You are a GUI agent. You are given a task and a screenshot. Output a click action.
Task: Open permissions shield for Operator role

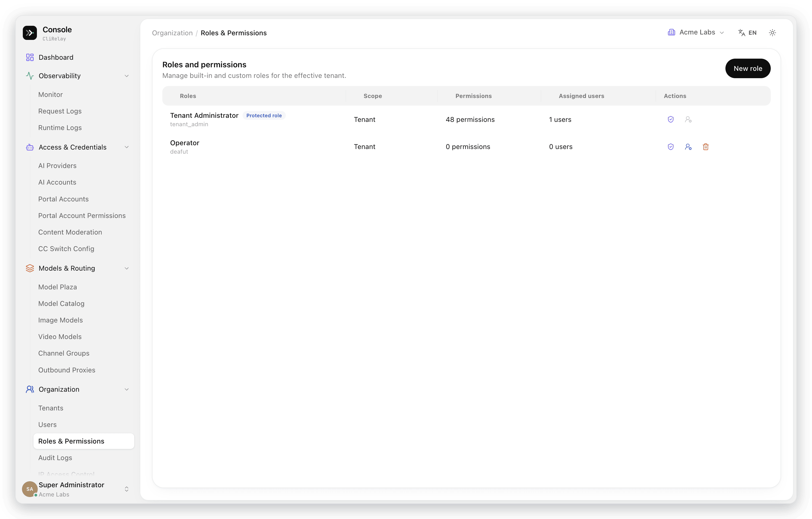pos(671,147)
